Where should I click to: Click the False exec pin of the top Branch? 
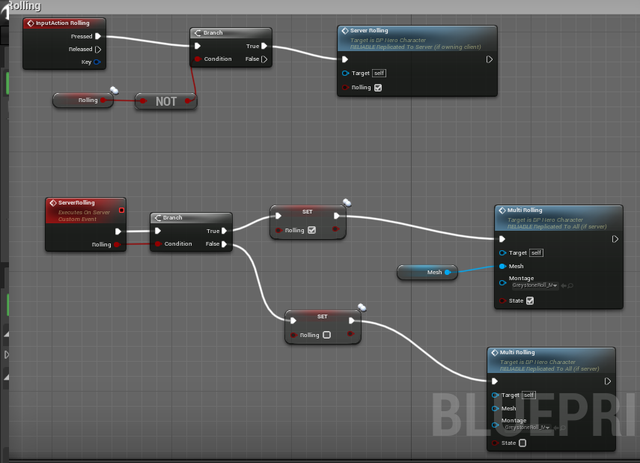(x=264, y=59)
